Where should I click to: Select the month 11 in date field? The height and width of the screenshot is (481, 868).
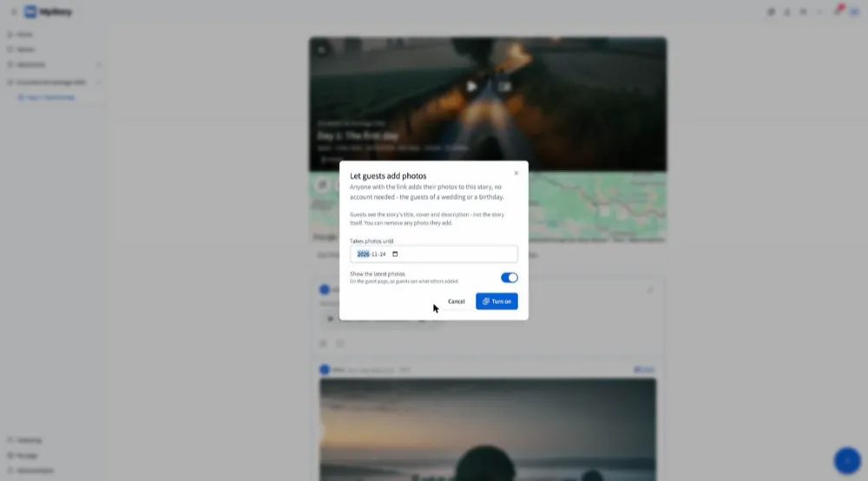374,254
